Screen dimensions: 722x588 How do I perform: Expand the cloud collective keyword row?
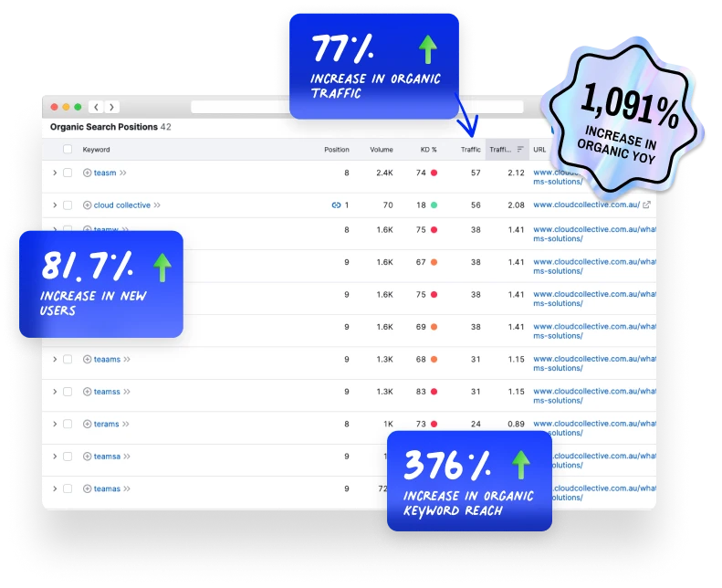55,205
